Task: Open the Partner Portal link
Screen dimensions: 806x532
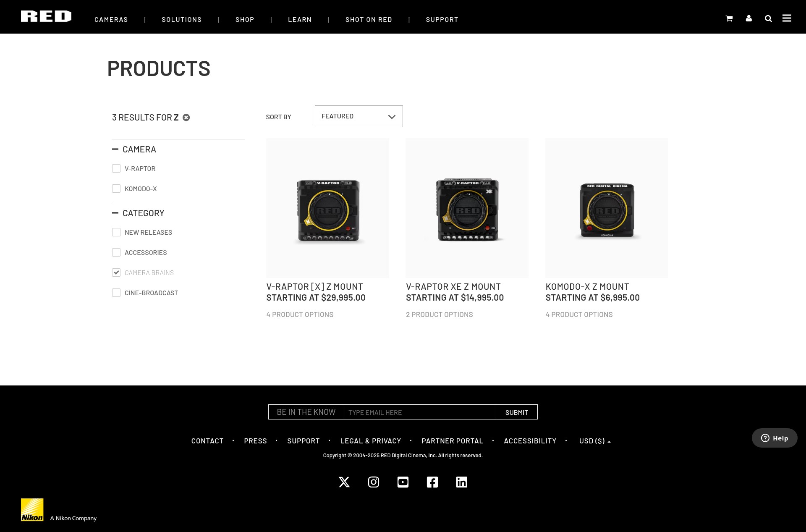Action: pos(453,441)
